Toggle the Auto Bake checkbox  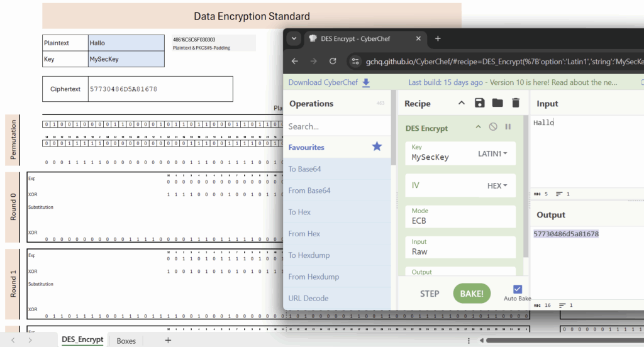[x=518, y=290]
